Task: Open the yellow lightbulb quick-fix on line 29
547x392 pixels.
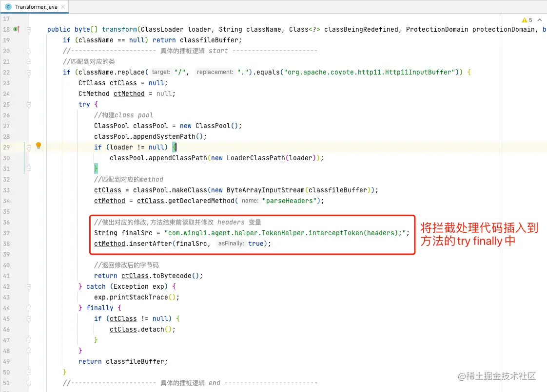Action: pos(39,146)
